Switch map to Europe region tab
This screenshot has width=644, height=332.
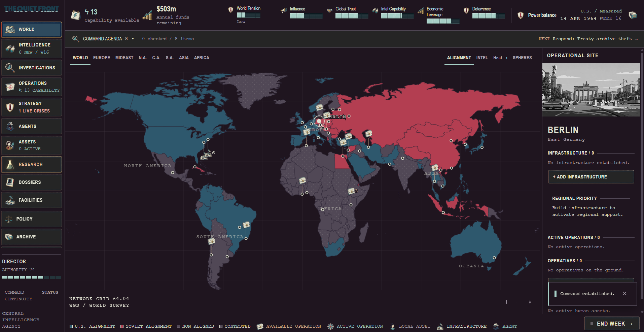[102, 58]
